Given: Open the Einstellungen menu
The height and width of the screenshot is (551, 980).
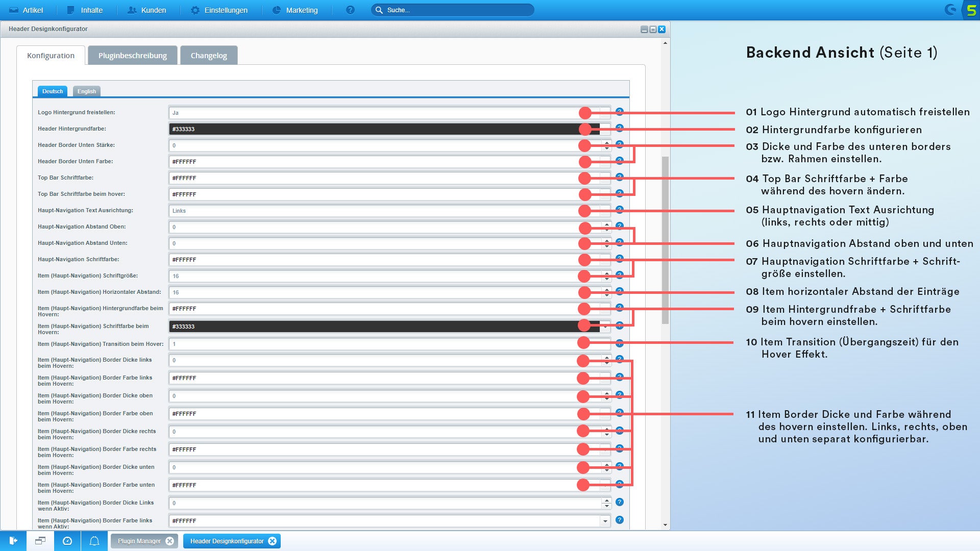Looking at the screenshot, I should coord(219,10).
